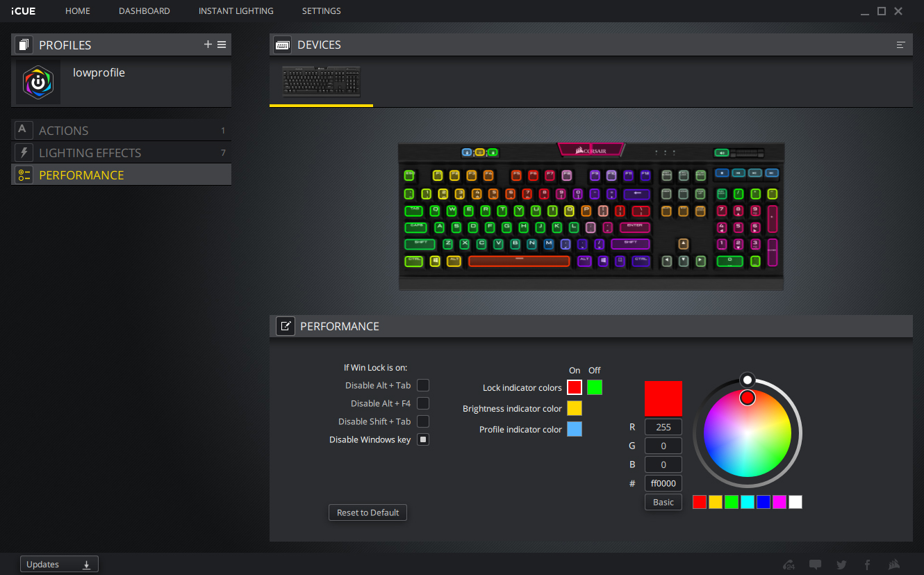The height and width of the screenshot is (575, 924).
Task: Click the Corsair logo on keyboard image
Action: tap(592, 149)
